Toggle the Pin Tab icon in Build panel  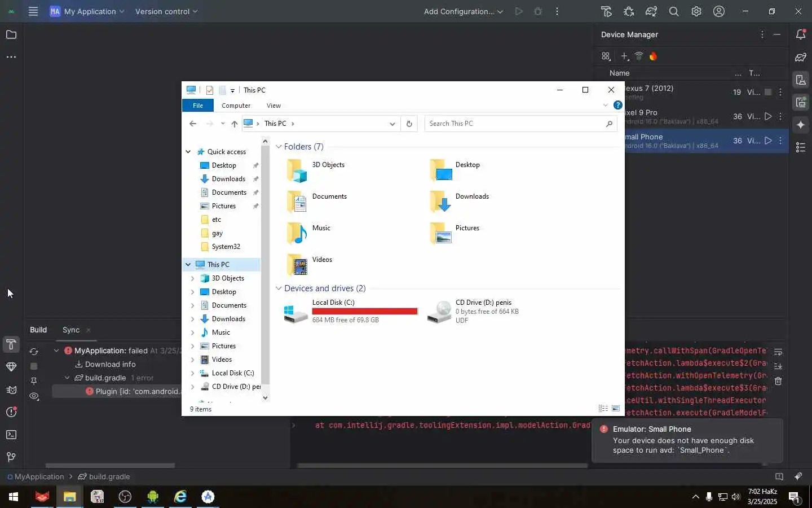34,381
